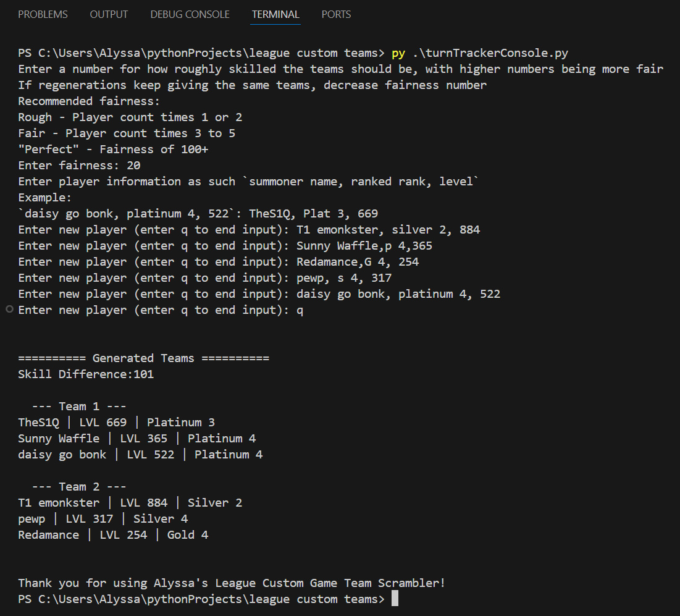Open the PORTS tab
Screen dimensions: 680x616
point(336,14)
